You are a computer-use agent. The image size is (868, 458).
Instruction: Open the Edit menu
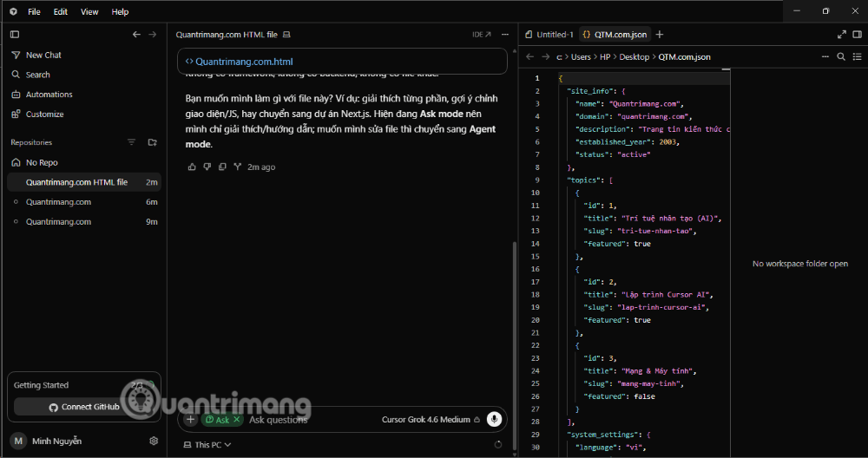(x=61, y=11)
